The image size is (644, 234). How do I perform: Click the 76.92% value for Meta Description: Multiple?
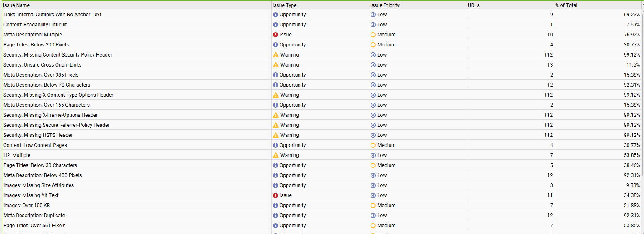631,35
